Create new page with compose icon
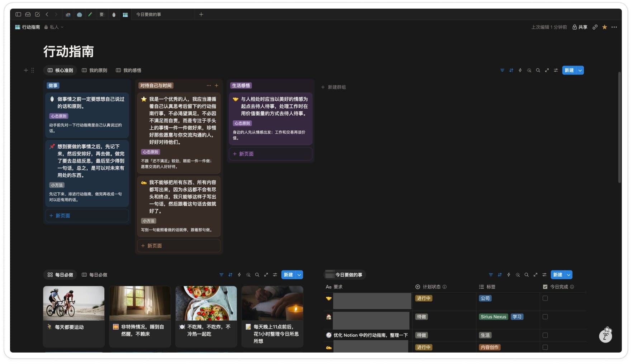 37,14
